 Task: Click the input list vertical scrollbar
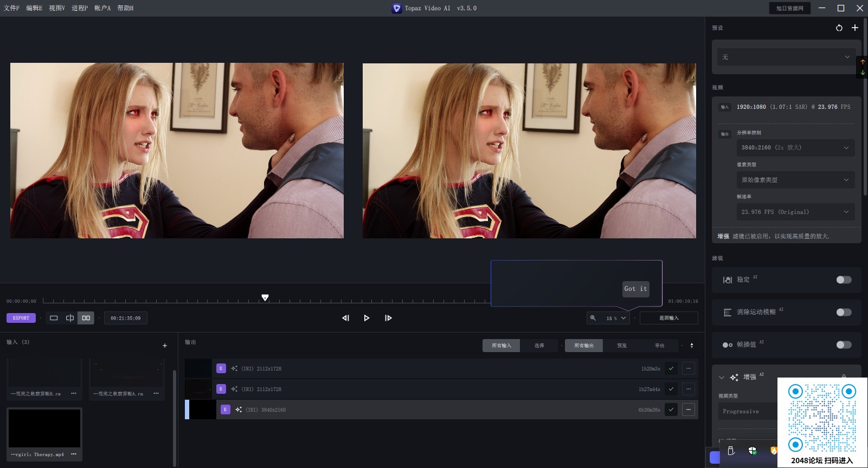174,417
